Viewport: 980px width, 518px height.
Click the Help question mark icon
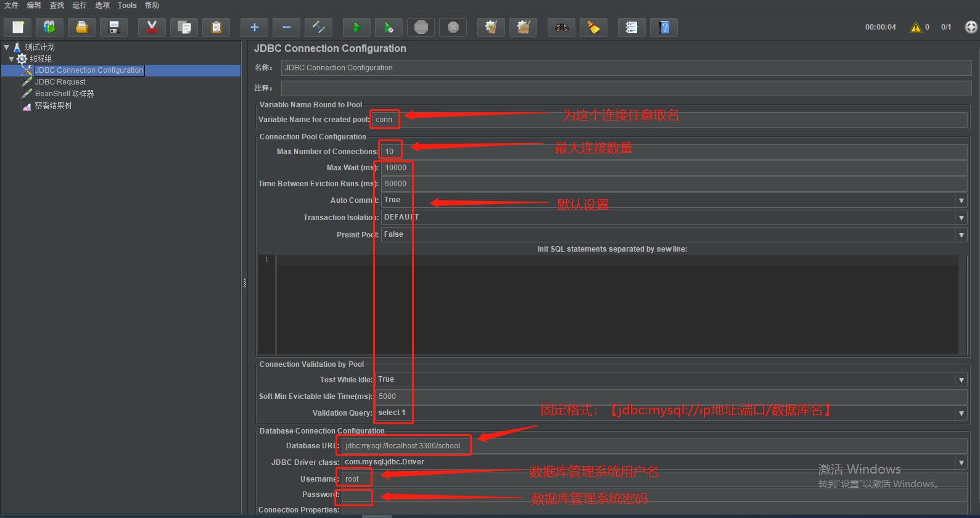(x=664, y=27)
